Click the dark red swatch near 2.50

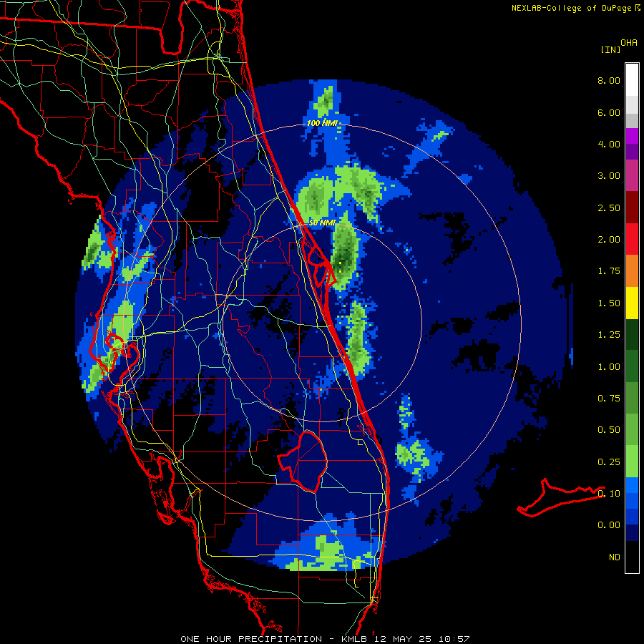pyautogui.click(x=632, y=208)
